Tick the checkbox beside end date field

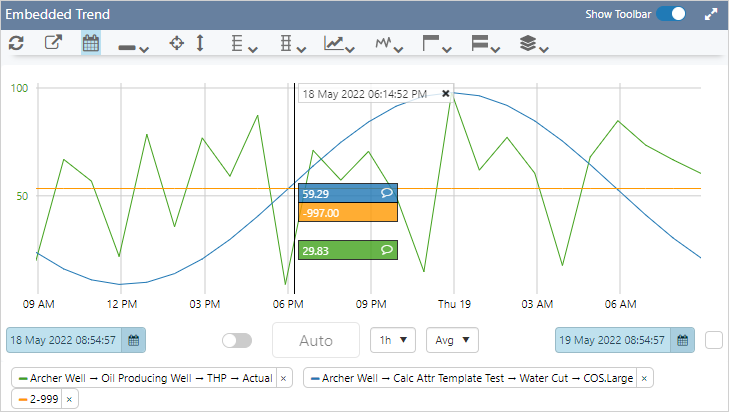click(713, 340)
